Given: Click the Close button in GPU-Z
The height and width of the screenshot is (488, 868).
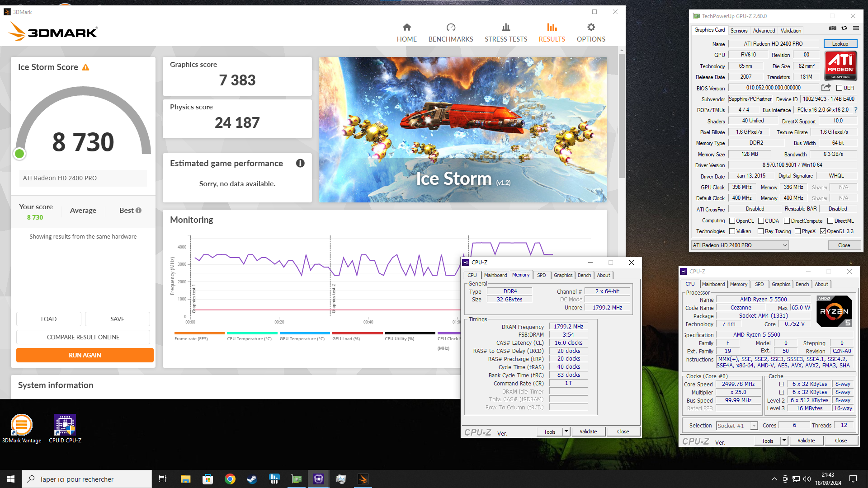Looking at the screenshot, I should [844, 245].
